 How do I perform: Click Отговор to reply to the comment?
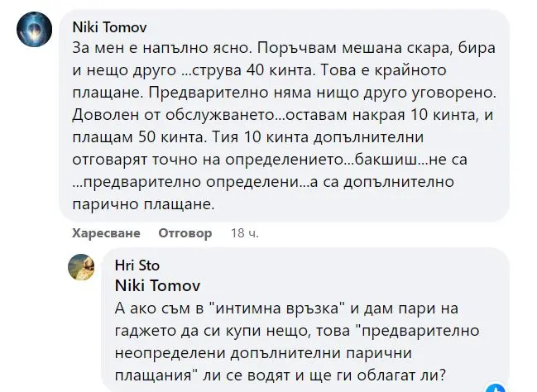tap(185, 233)
